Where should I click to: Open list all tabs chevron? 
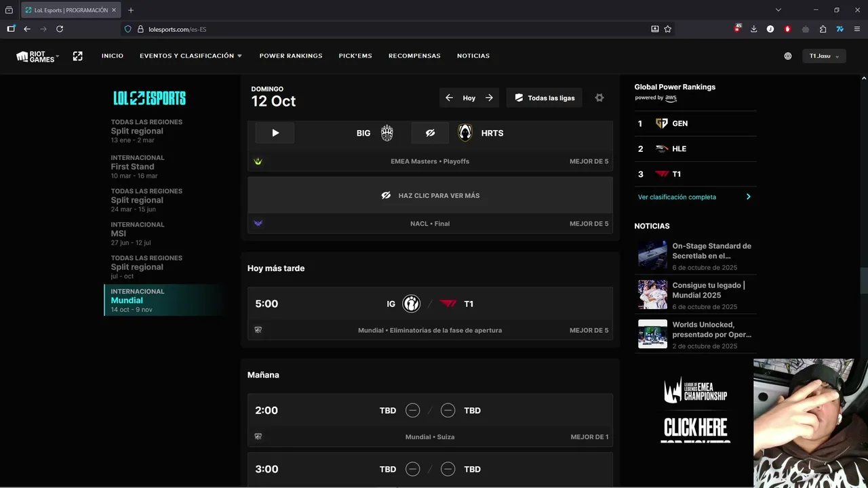778,10
